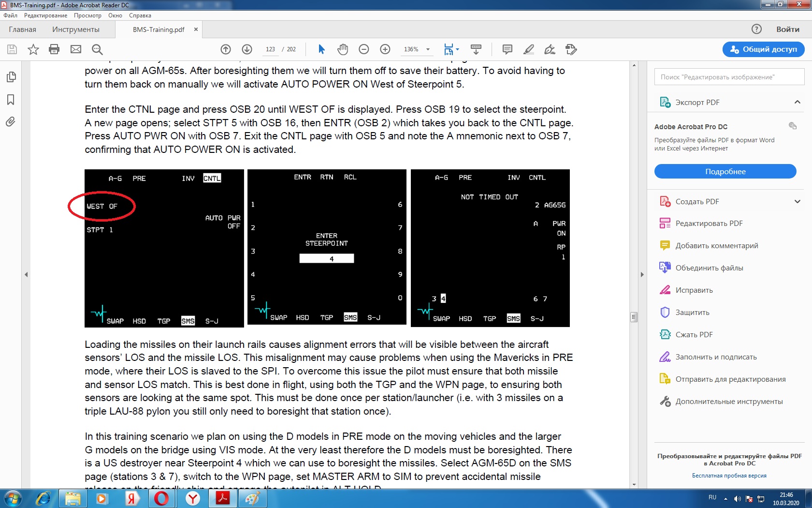Bookmark file with the star icon
The width and height of the screenshot is (812, 508).
coord(33,49)
